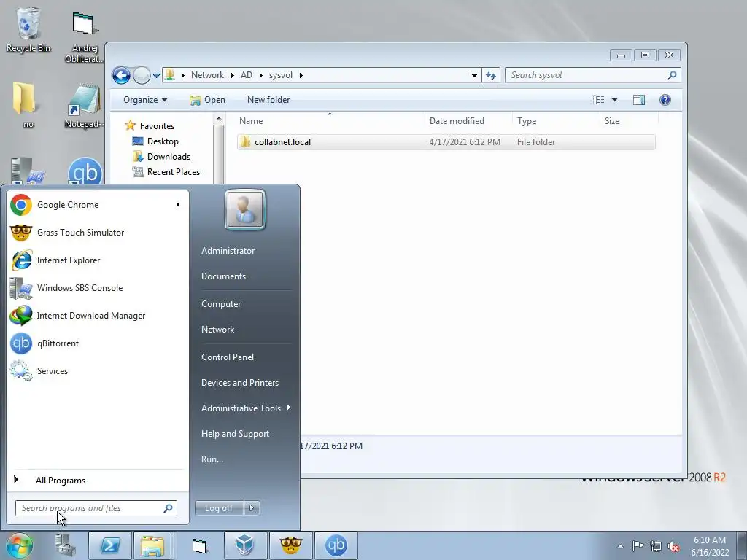The height and width of the screenshot is (560, 747).
Task: Open qBittorrent taskbar button
Action: 336,545
